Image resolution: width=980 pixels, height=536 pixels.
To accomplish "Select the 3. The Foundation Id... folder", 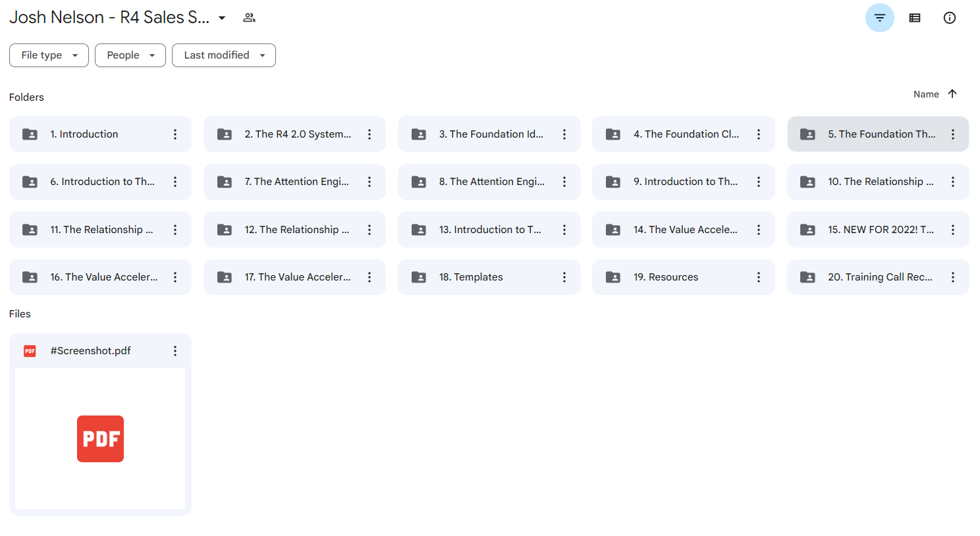I will click(489, 134).
